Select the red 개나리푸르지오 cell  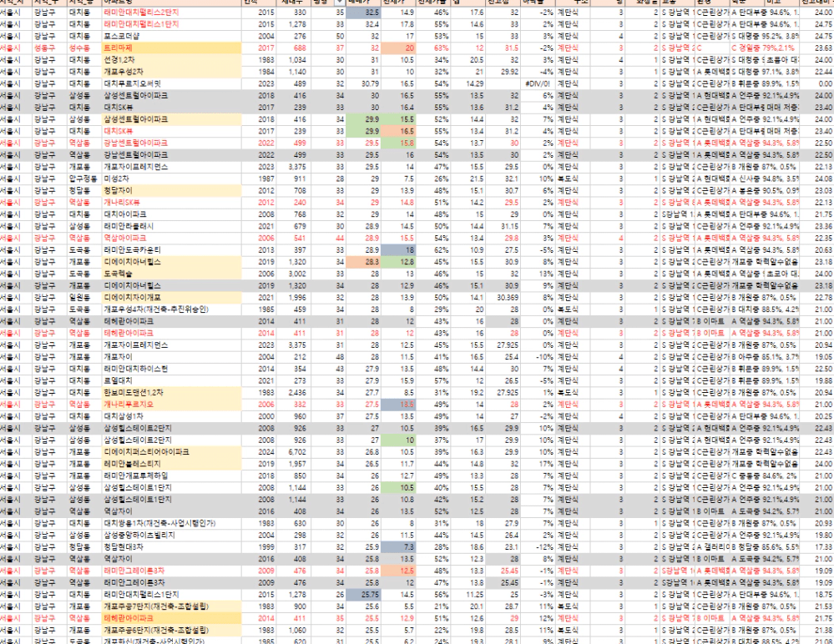point(172,405)
